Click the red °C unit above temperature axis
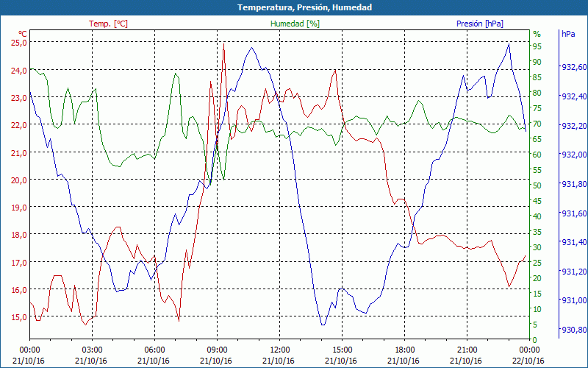The image size is (588, 368). [x=23, y=34]
